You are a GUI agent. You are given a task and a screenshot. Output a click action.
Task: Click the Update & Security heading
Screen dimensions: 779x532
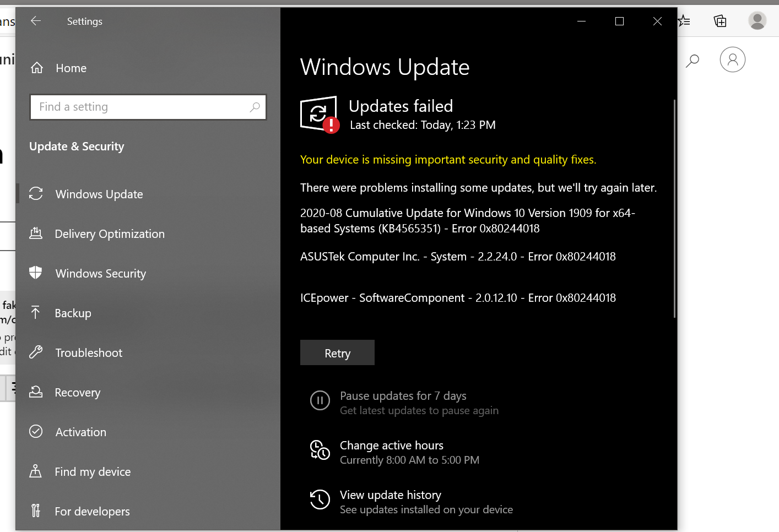[77, 146]
